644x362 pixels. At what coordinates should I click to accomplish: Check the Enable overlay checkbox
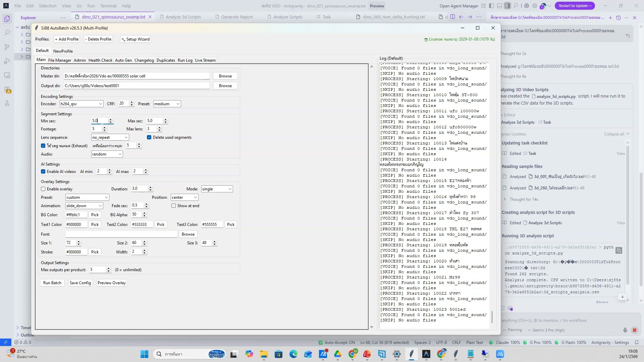click(x=43, y=189)
